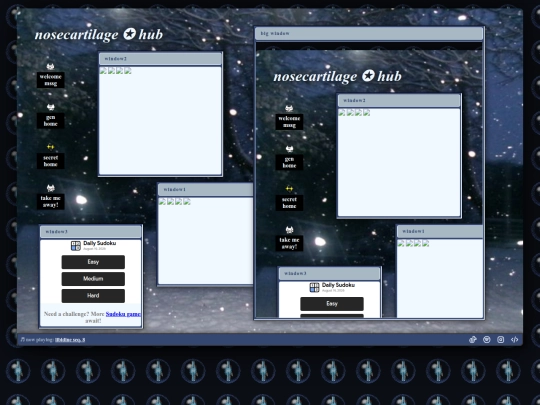Click cat icon above gen home inside big window
This screenshot has height=405, width=540.
coord(289,149)
